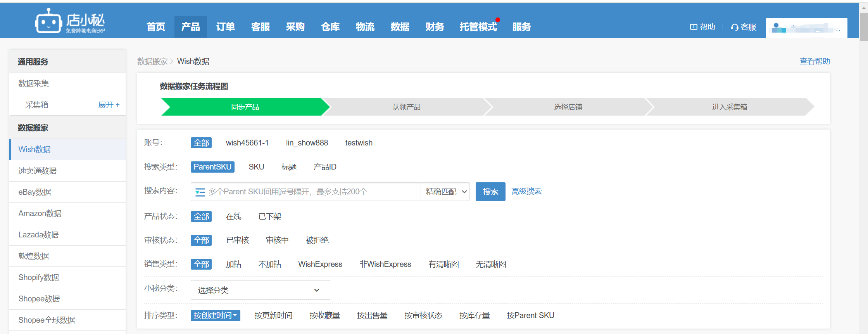This screenshot has width=868, height=334.
Task: Click the 选择店铺 flow step
Action: tap(568, 107)
